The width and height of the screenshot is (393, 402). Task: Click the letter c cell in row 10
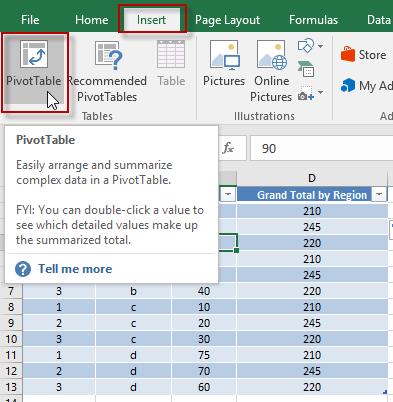(x=133, y=339)
